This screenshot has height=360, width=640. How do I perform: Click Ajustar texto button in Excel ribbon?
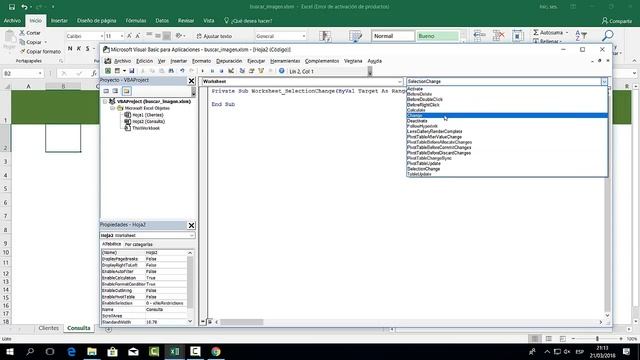point(214,36)
